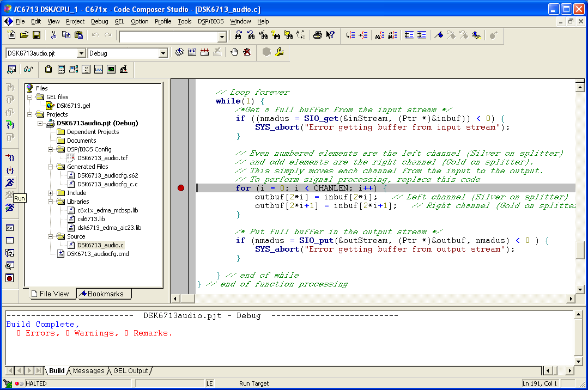Expand the Include folder in the tree

51,193
